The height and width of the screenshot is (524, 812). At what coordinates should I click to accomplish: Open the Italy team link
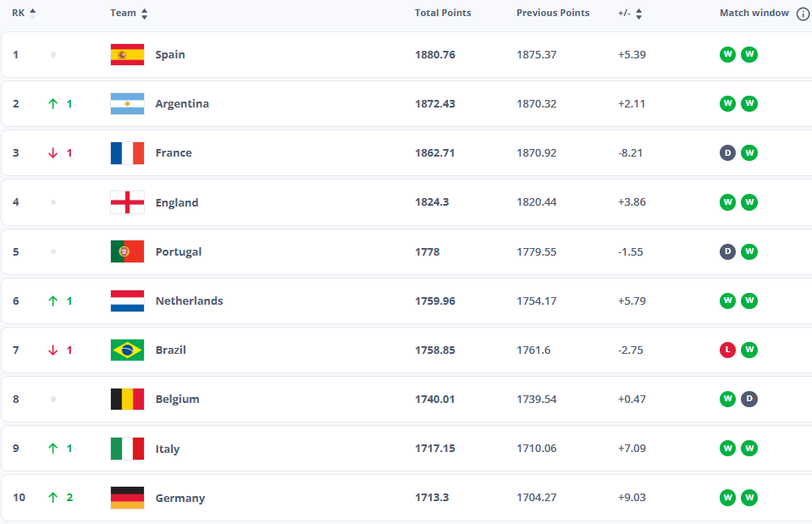coord(168,450)
